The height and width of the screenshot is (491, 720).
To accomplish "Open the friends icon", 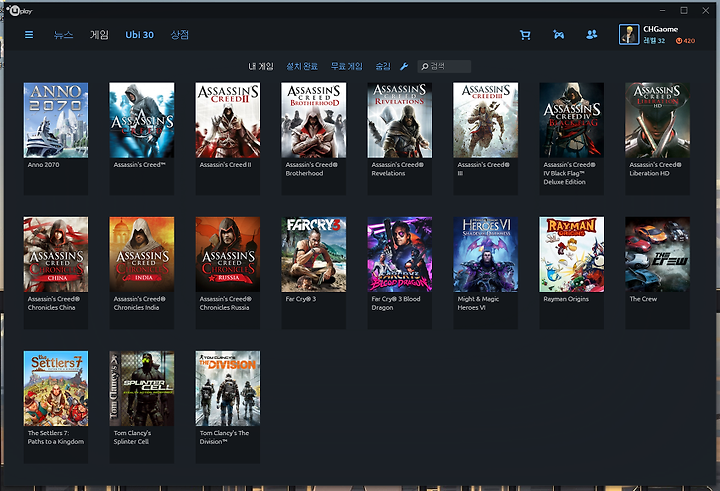I will click(x=592, y=34).
